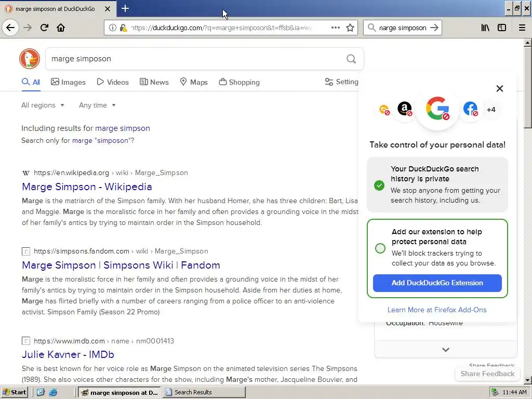The height and width of the screenshot is (399, 532).
Task: Click the vertical scrollbar down arrow
Action: click(x=527, y=380)
